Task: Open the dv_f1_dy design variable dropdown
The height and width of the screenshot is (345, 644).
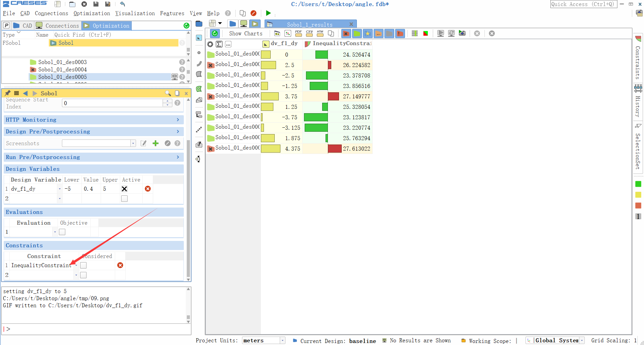Action: [60, 189]
